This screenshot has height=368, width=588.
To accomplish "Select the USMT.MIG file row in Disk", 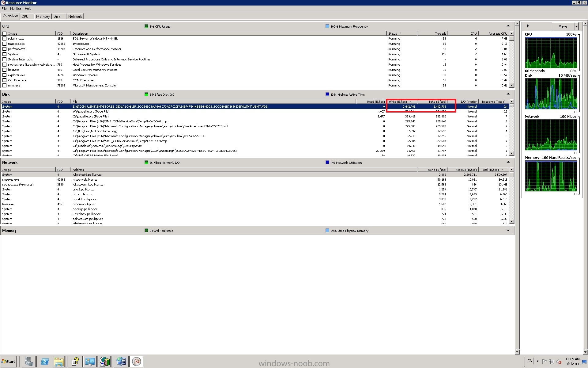I will [x=255, y=106].
